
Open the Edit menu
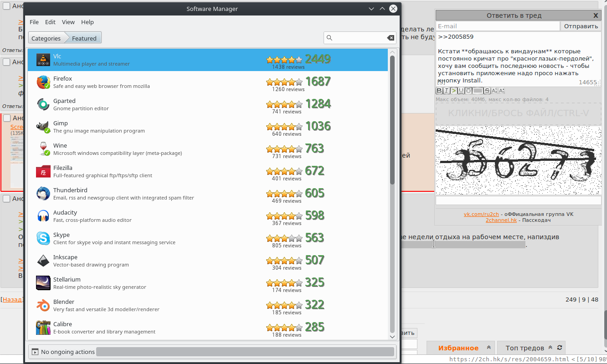coord(50,22)
